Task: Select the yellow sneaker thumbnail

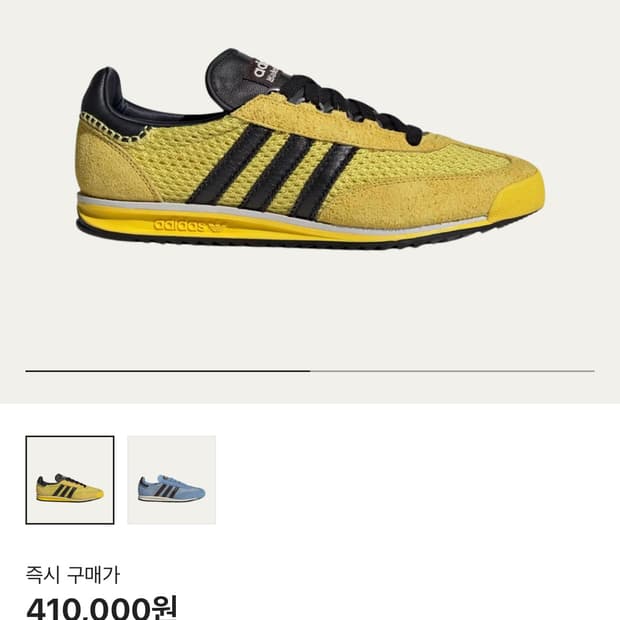Action: 70,480
